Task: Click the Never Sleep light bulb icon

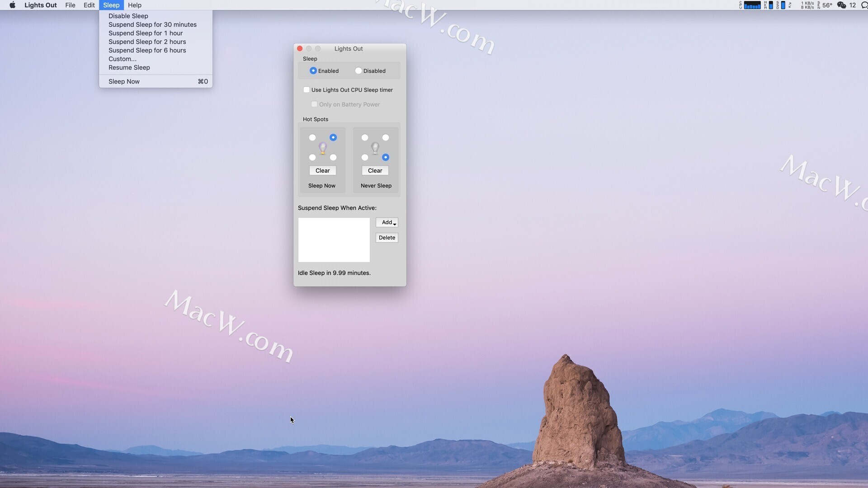Action: [375, 148]
